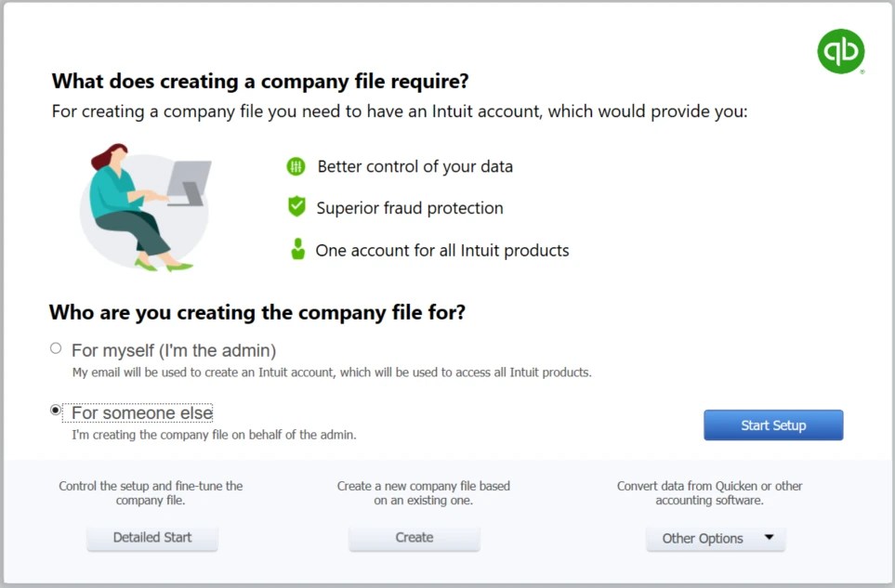
Task: Select the "For someone else" option
Action: tap(56, 410)
